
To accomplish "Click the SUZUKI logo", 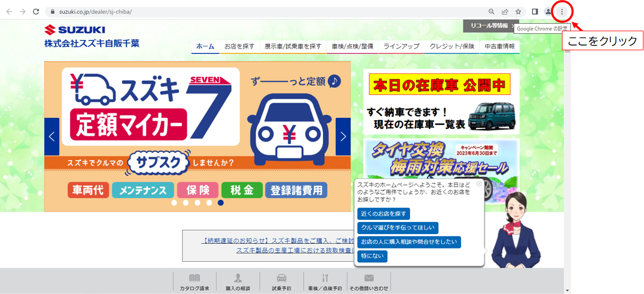I will (75, 30).
